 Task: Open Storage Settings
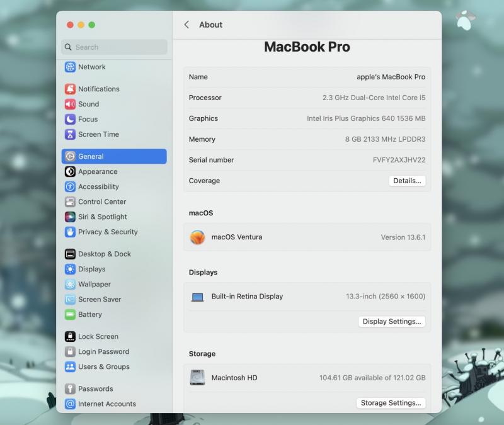click(391, 403)
